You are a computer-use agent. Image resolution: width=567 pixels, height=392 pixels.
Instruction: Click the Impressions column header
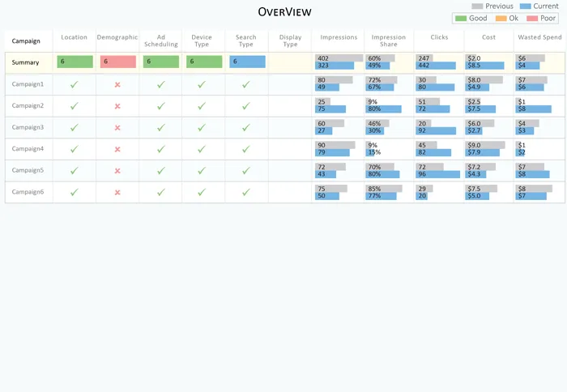point(339,37)
